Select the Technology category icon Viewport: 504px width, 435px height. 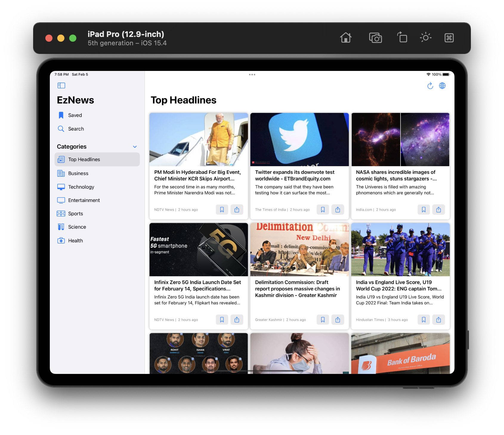pyautogui.click(x=61, y=187)
